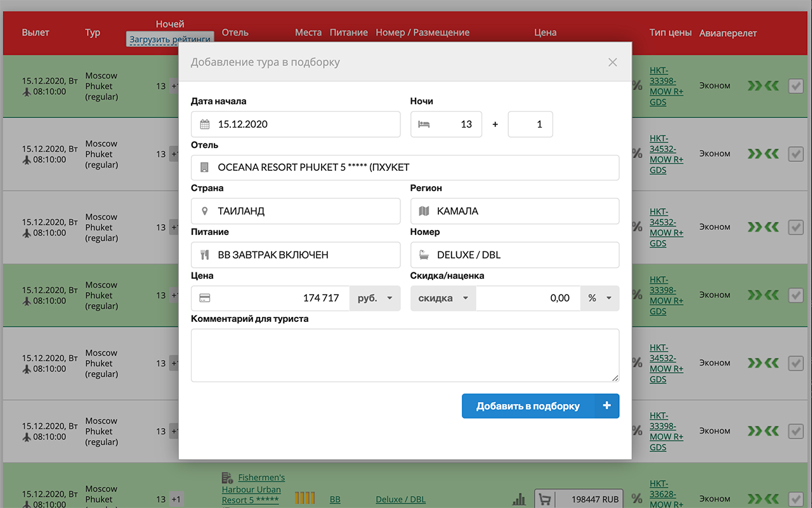Open the скидка discount type dropdown

[x=443, y=298]
